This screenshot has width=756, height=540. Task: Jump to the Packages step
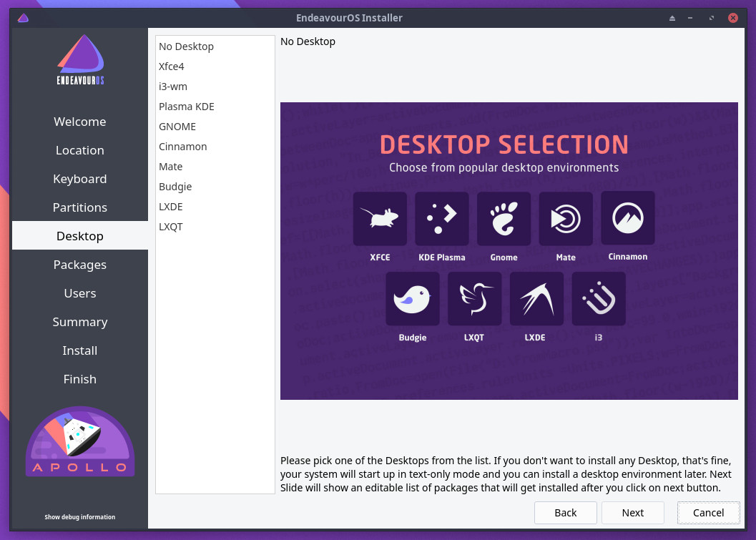[80, 265]
